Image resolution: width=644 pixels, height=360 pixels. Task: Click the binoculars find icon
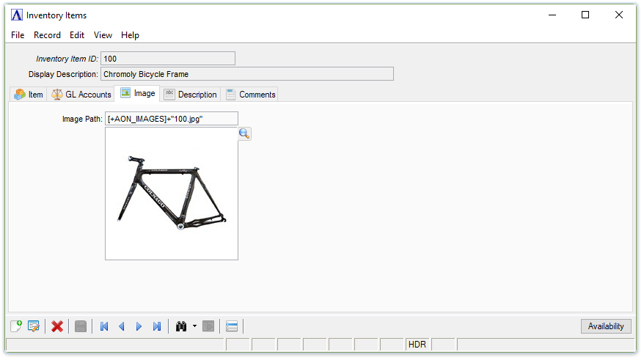pyautogui.click(x=181, y=326)
